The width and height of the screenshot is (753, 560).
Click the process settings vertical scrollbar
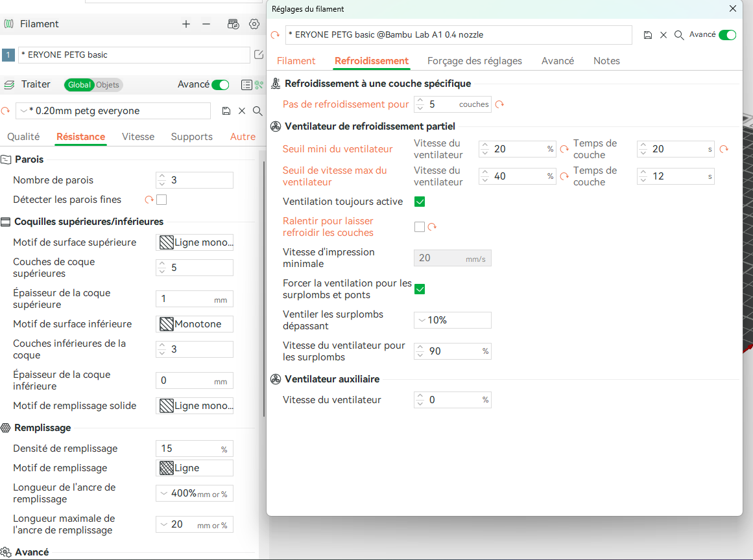[x=263, y=288]
